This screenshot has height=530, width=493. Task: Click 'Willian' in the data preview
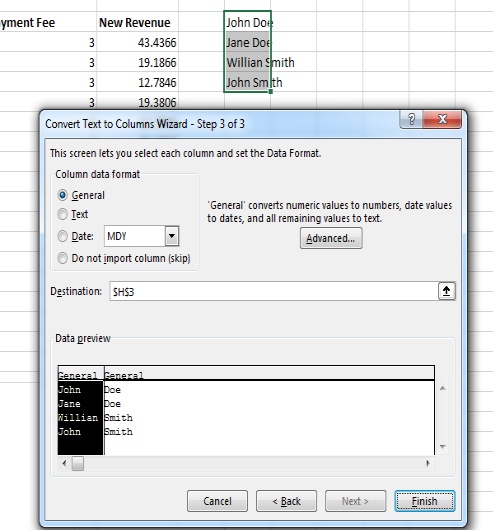(x=78, y=418)
